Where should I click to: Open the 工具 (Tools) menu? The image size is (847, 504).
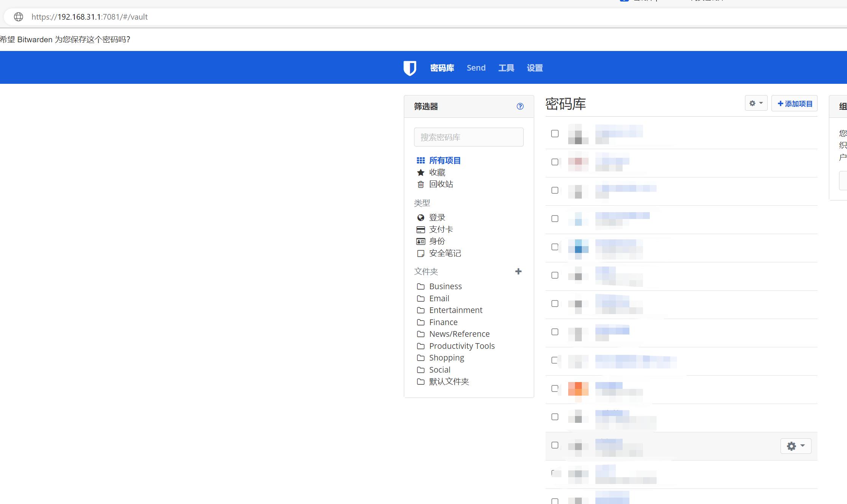(x=506, y=68)
